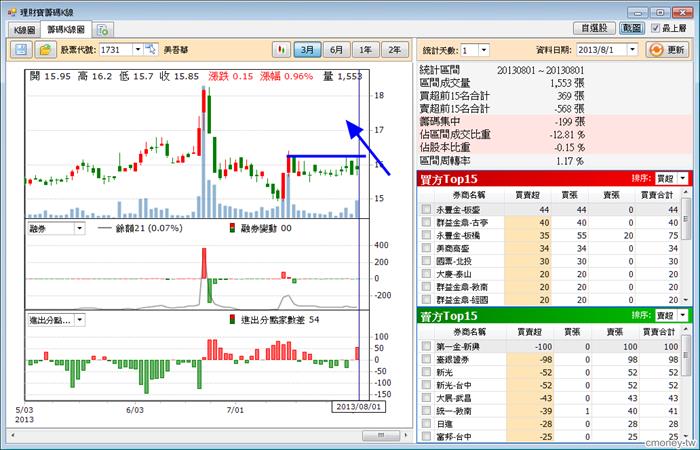Screen dimensions: 700x450
Task: Click the new tab icon after 籌碼K線圖
Action: tap(102, 30)
